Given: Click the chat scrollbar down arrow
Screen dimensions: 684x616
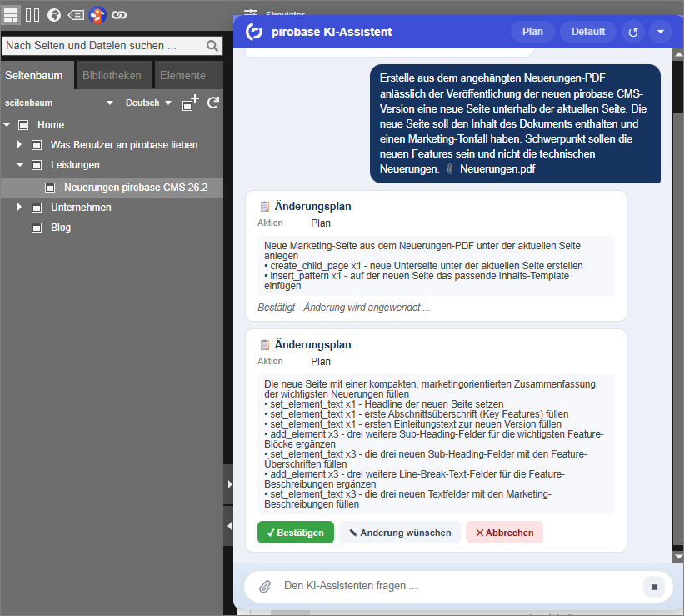Looking at the screenshot, I should (678, 557).
